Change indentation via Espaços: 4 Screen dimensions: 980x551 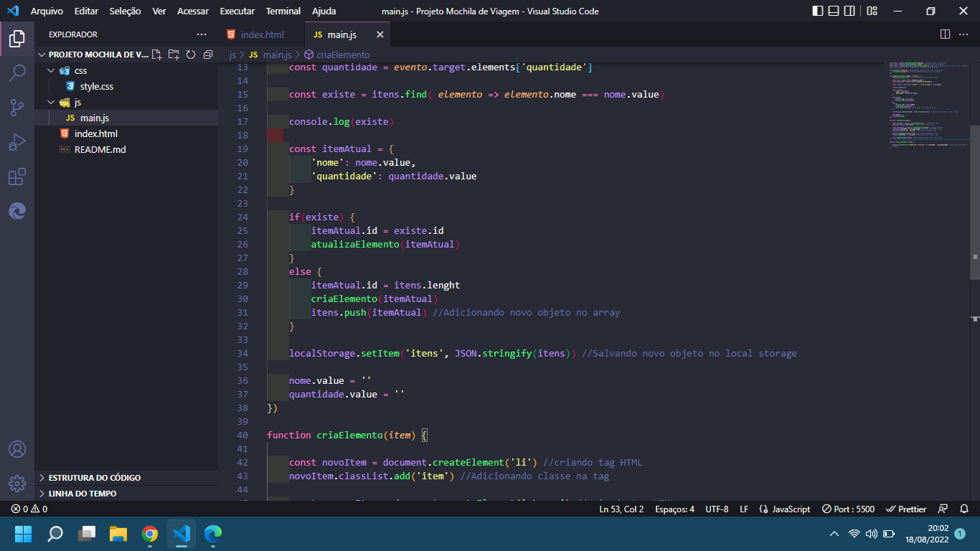coord(674,509)
